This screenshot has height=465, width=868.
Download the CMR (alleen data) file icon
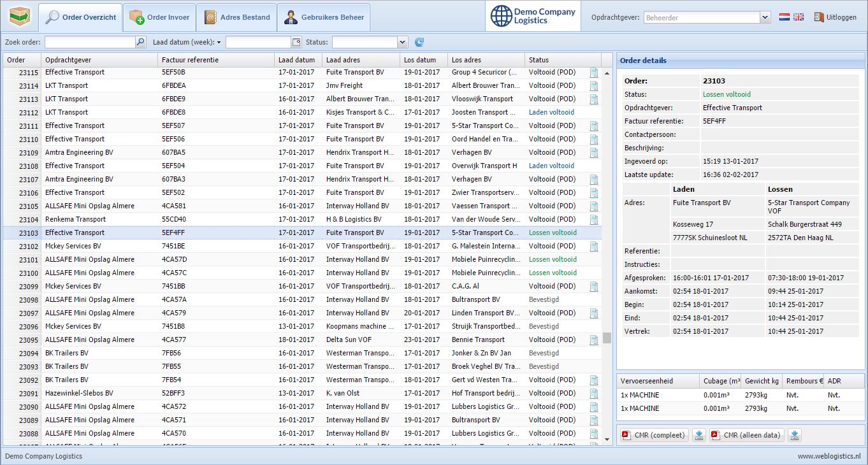pos(794,435)
